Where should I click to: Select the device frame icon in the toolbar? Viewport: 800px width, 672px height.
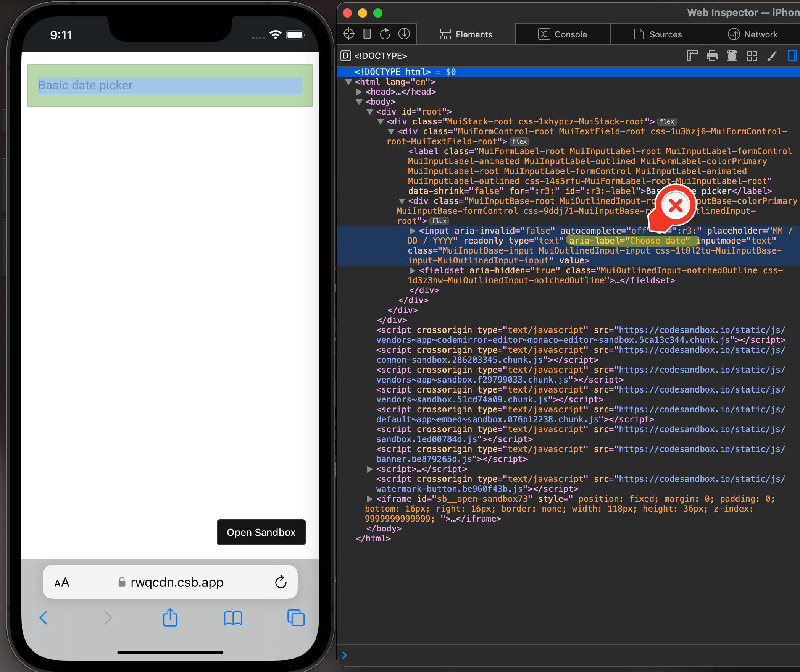click(367, 34)
